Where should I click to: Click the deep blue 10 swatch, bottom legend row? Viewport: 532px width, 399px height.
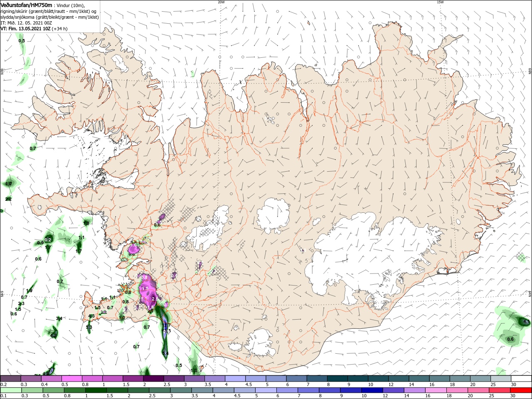372,390
